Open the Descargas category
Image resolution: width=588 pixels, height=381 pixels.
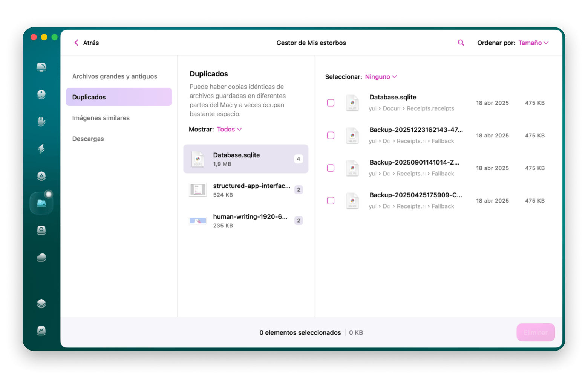click(x=88, y=139)
